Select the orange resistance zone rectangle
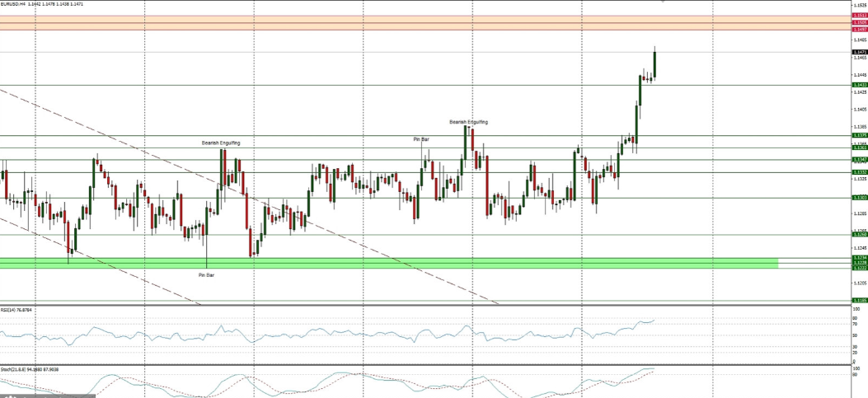The height and width of the screenshot is (398, 868). tap(412, 22)
